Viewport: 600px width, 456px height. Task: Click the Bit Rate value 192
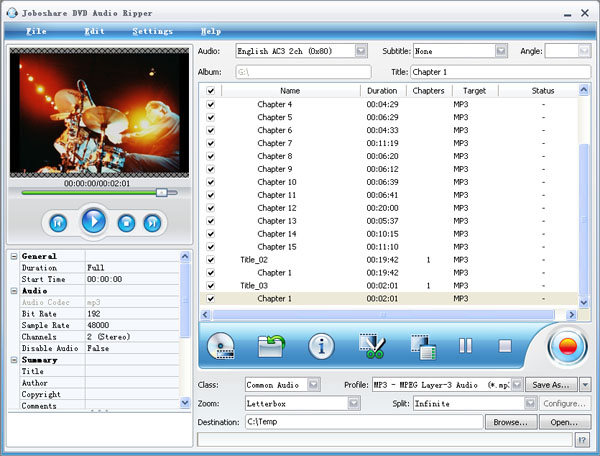[94, 314]
